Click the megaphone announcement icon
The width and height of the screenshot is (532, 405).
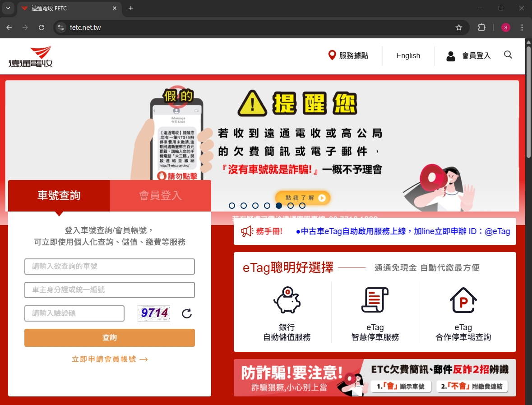247,231
